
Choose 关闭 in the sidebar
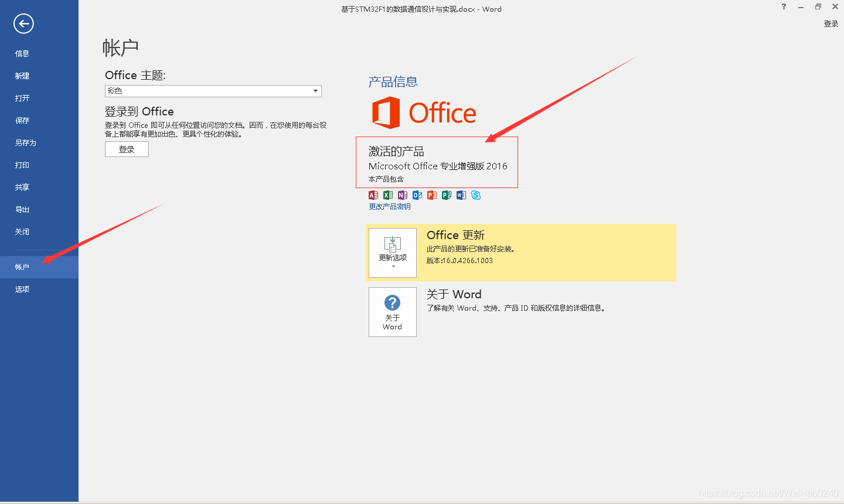pyautogui.click(x=39, y=231)
